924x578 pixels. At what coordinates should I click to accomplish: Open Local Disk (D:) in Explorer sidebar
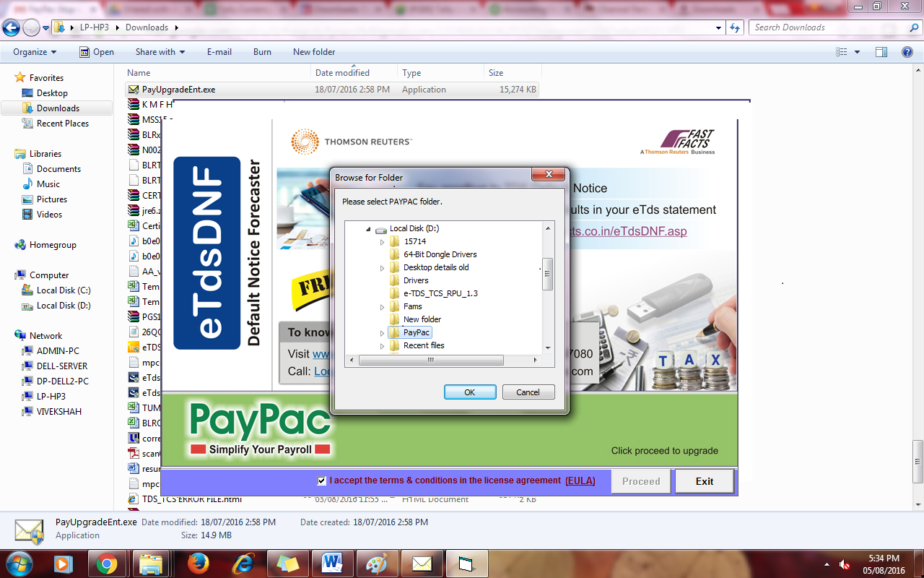click(x=64, y=306)
